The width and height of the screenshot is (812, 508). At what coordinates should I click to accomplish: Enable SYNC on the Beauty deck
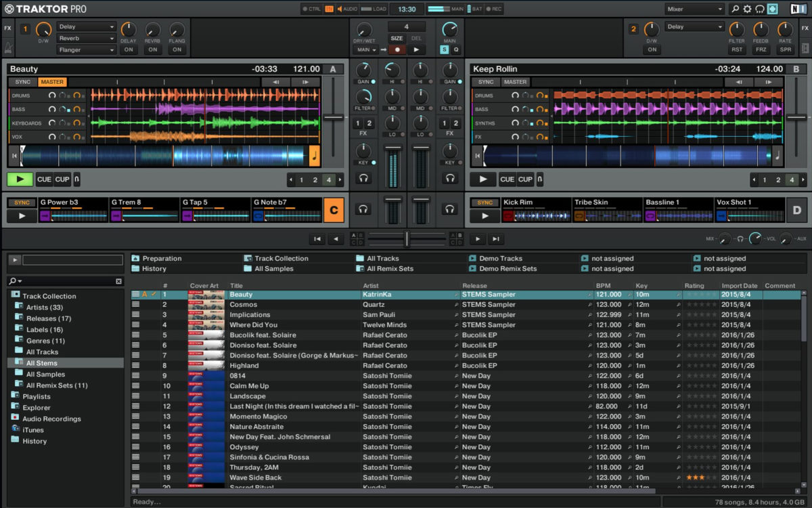click(23, 81)
